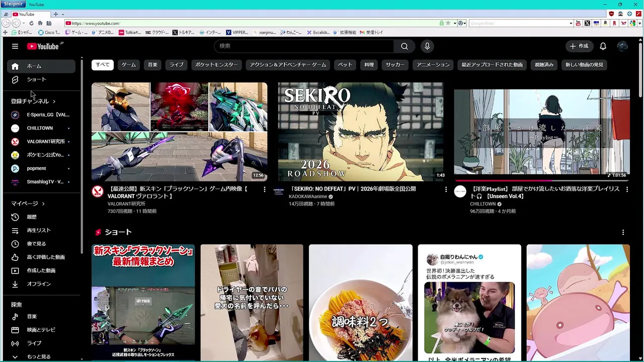
Task: Click the magnifier search button
Action: click(405, 46)
